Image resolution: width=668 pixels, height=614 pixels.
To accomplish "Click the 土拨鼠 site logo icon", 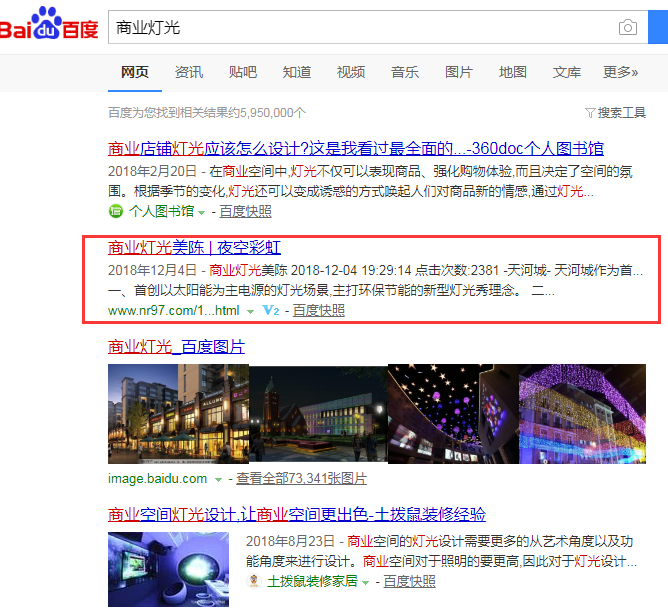I will click(254, 581).
